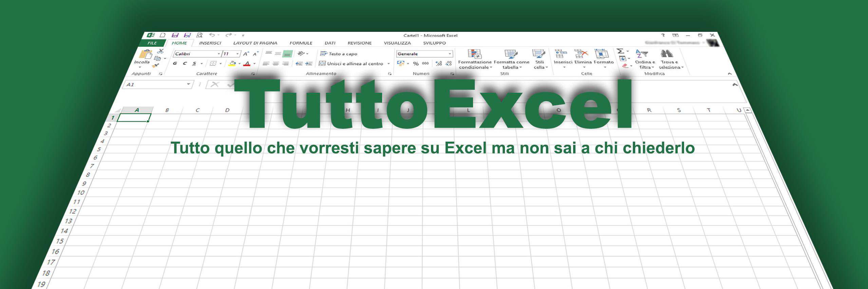Click the New document icon in quick access toolbar
Image resolution: width=868 pixels, height=289 pixels.
pos(163,35)
